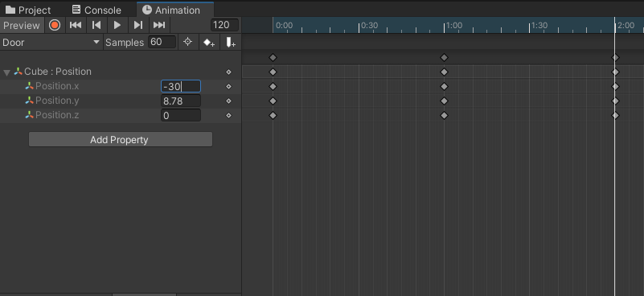
Task: Click the current frame field showing 120
Action: [x=224, y=25]
